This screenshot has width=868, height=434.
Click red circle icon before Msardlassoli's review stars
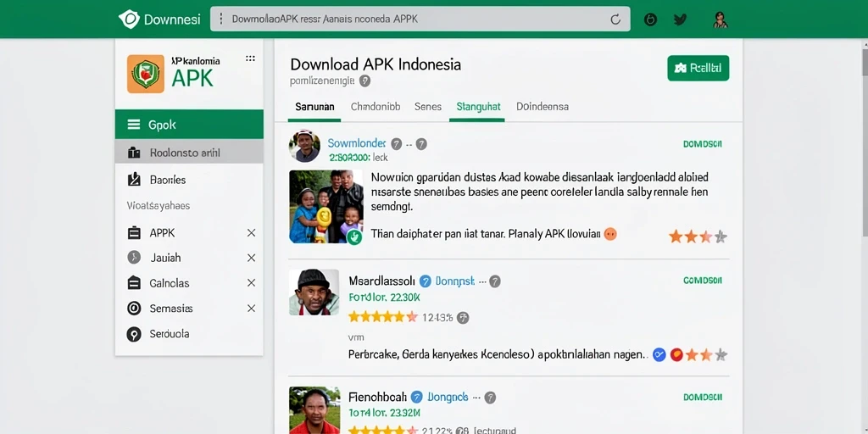[676, 355]
